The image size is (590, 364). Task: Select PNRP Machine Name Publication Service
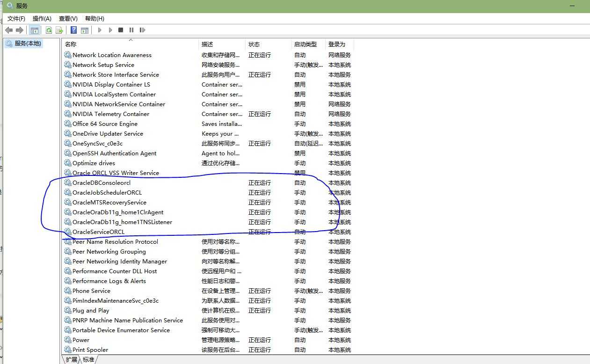208,320
